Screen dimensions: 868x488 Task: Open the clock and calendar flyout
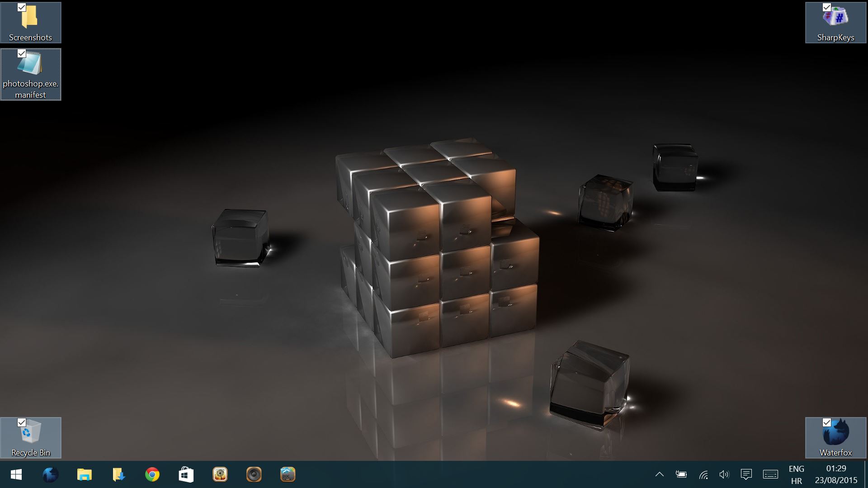pyautogui.click(x=836, y=474)
